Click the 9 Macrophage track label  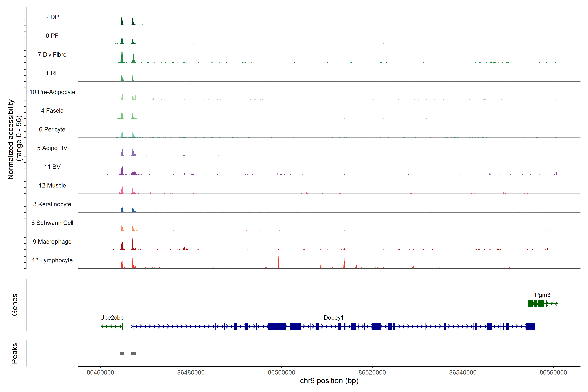click(52, 242)
